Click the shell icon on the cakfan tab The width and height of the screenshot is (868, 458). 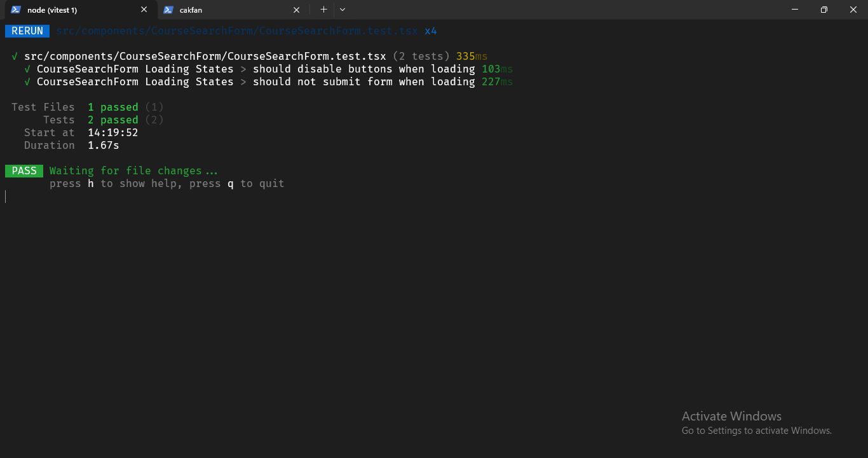[x=168, y=10]
